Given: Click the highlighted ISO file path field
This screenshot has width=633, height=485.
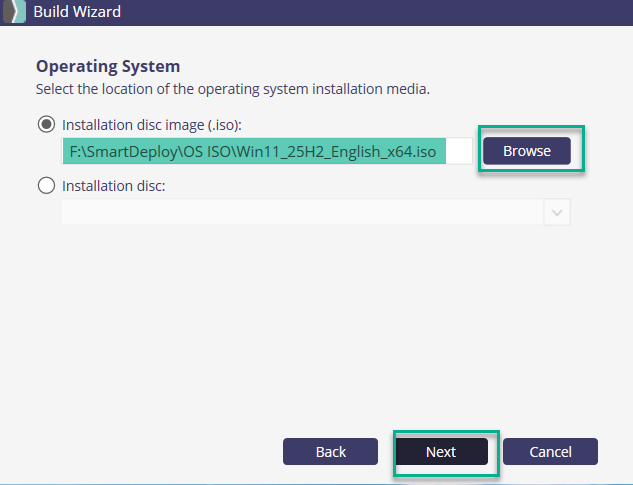Looking at the screenshot, I should [253, 151].
